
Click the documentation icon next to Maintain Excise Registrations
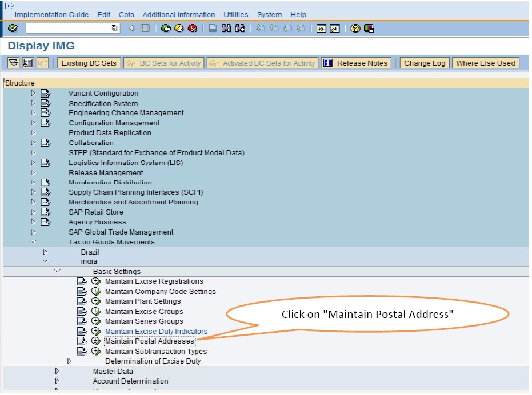[x=83, y=281]
